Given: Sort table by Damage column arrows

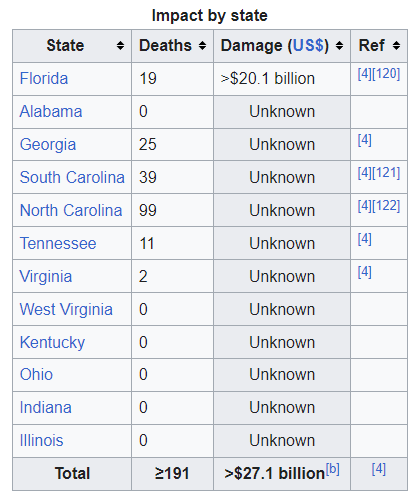Looking at the screenshot, I should pos(339,46).
